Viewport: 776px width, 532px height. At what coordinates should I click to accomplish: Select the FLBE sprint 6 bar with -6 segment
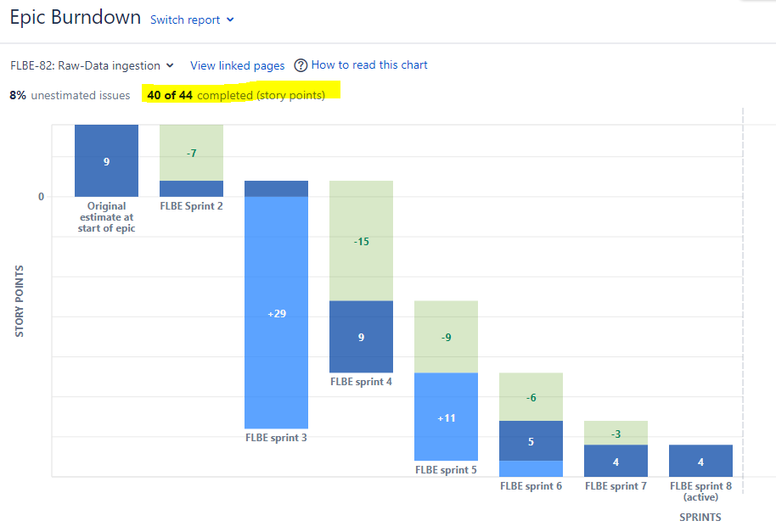tap(530, 397)
